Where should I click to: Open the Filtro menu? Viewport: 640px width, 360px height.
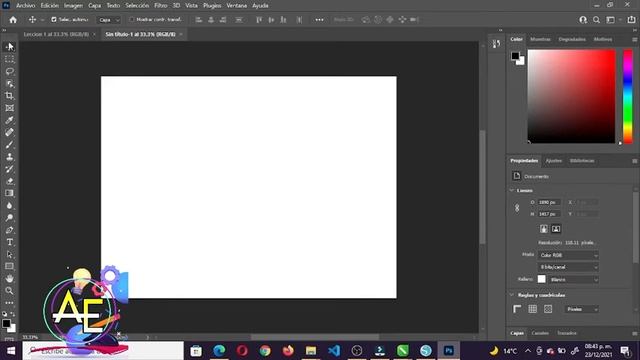coord(160,6)
